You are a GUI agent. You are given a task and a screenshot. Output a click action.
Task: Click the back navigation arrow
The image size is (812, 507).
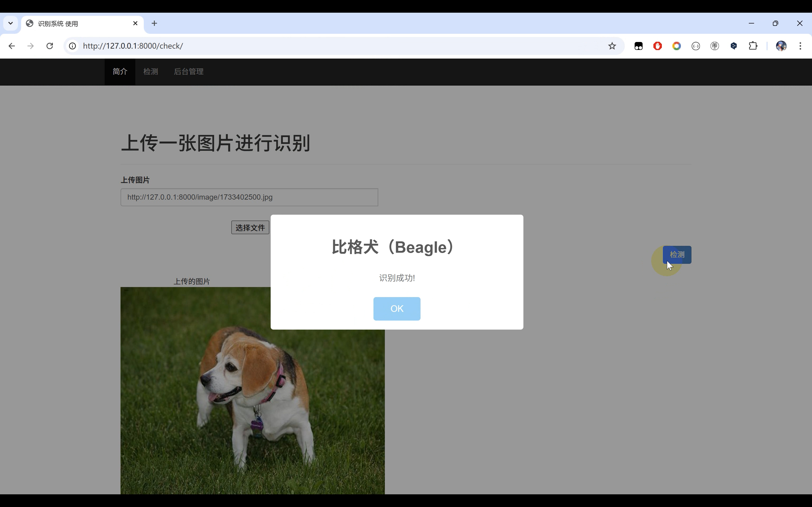pos(12,46)
